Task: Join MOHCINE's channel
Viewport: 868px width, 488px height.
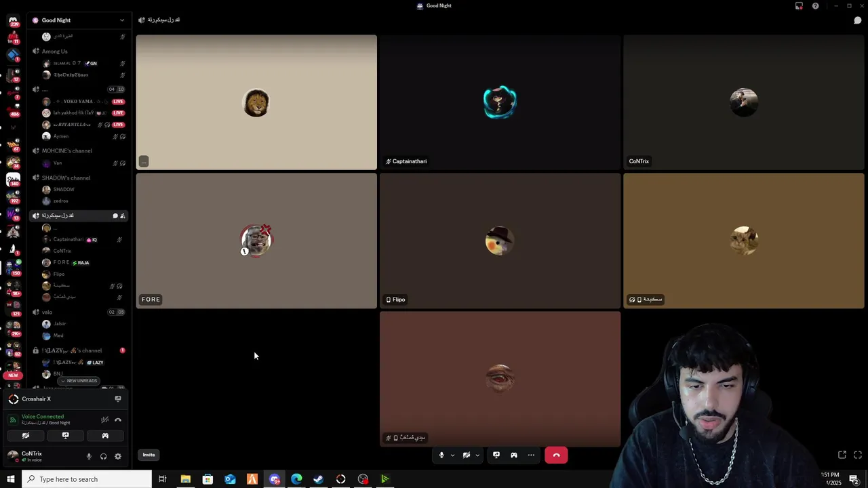Action: pyautogui.click(x=67, y=150)
